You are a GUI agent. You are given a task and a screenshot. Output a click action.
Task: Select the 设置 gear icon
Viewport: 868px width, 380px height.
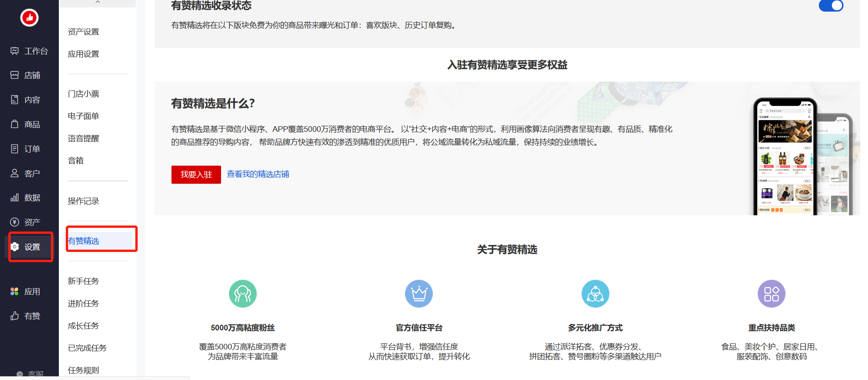point(15,247)
